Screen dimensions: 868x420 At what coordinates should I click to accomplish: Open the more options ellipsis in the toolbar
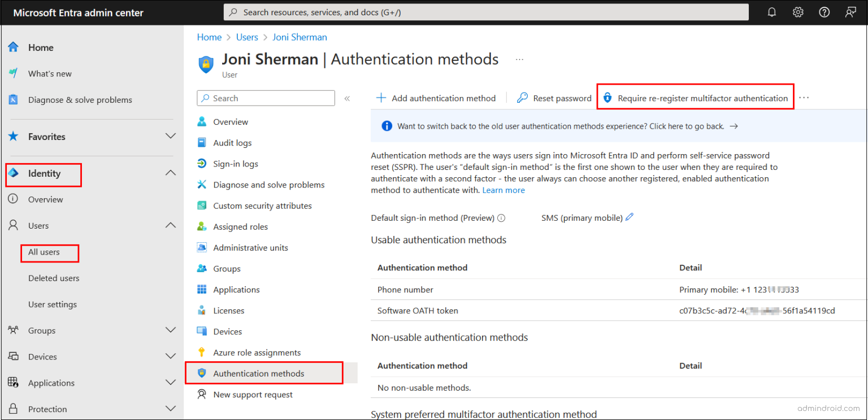pyautogui.click(x=804, y=97)
